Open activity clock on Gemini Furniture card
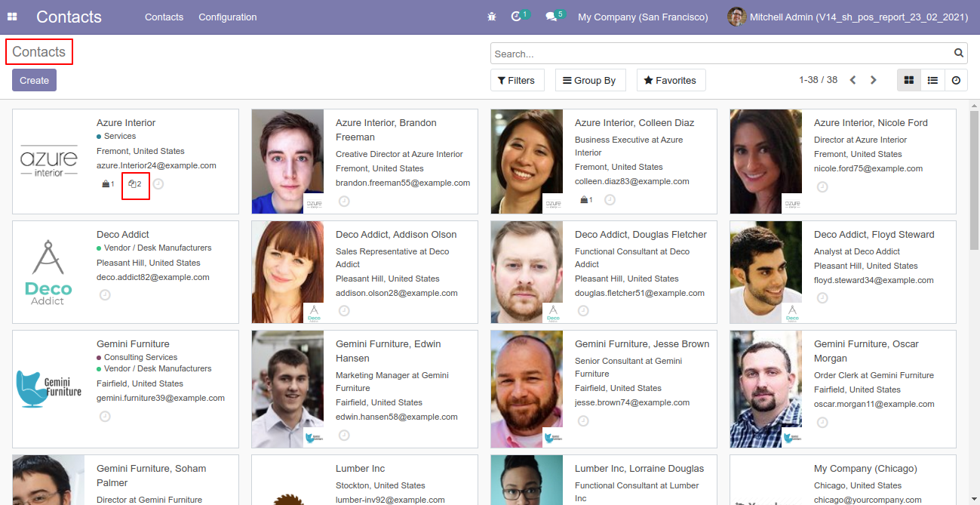Screen dimensions: 980x505 click(105, 416)
